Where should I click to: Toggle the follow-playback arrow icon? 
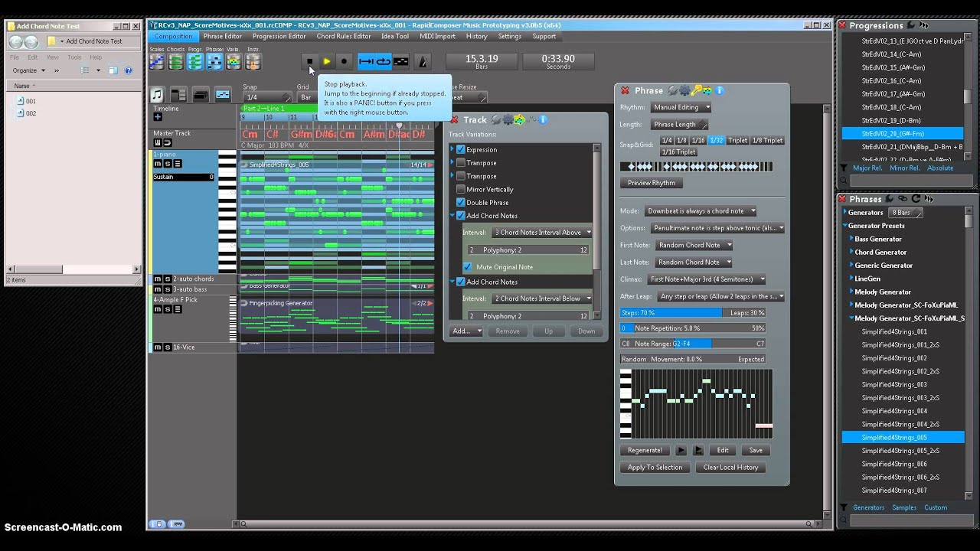pyautogui.click(x=366, y=61)
